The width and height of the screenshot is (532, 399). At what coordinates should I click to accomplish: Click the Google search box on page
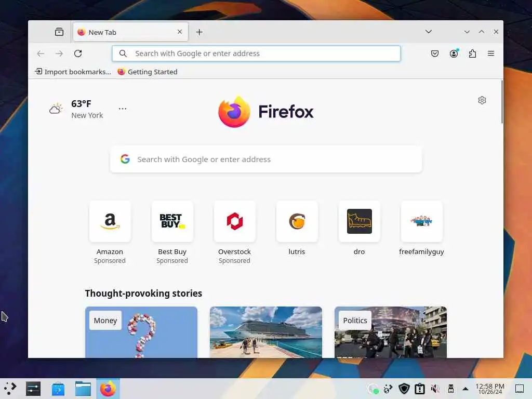[x=266, y=159]
